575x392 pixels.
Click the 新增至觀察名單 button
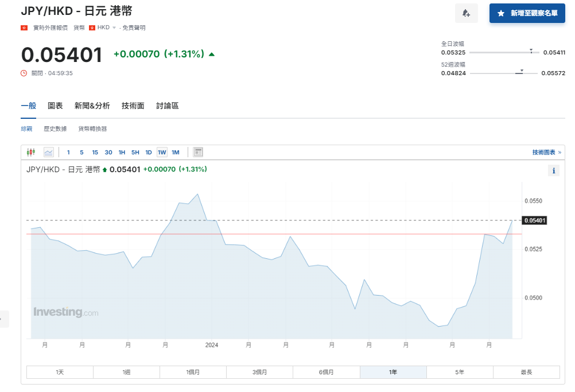tap(527, 13)
